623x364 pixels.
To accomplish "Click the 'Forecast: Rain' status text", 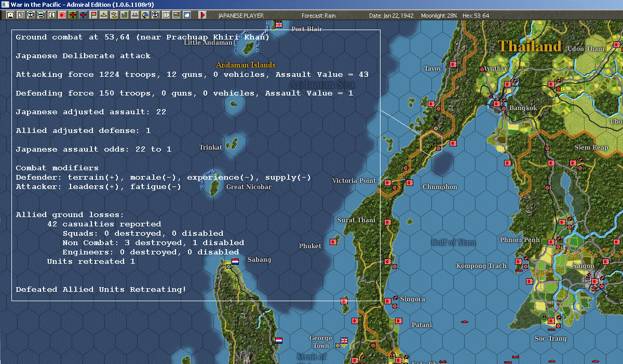I will (319, 16).
